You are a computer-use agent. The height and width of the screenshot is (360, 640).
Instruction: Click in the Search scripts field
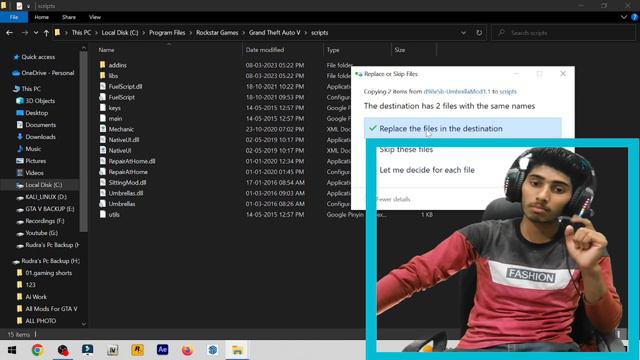pos(563,33)
